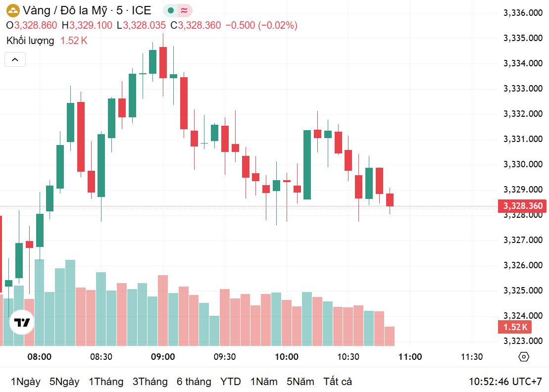Choose the 5Năm range
This screenshot has height=392, width=549.
[300, 382]
